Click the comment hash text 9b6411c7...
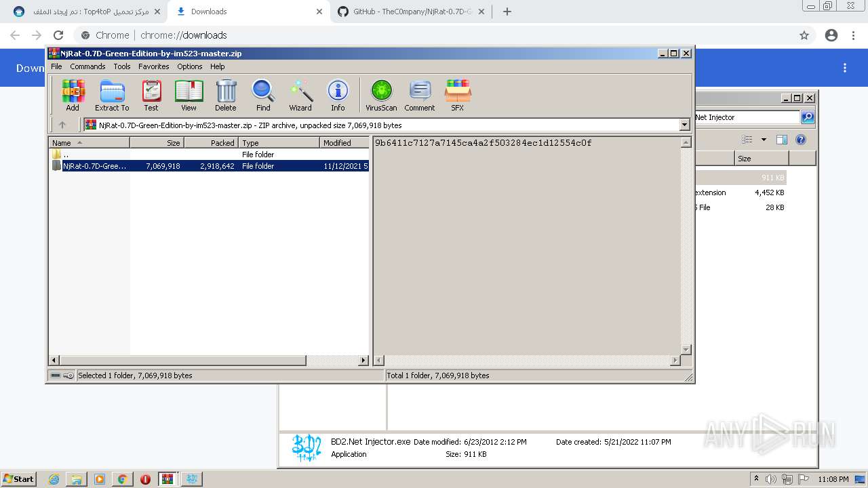The width and height of the screenshot is (868, 488). click(483, 143)
